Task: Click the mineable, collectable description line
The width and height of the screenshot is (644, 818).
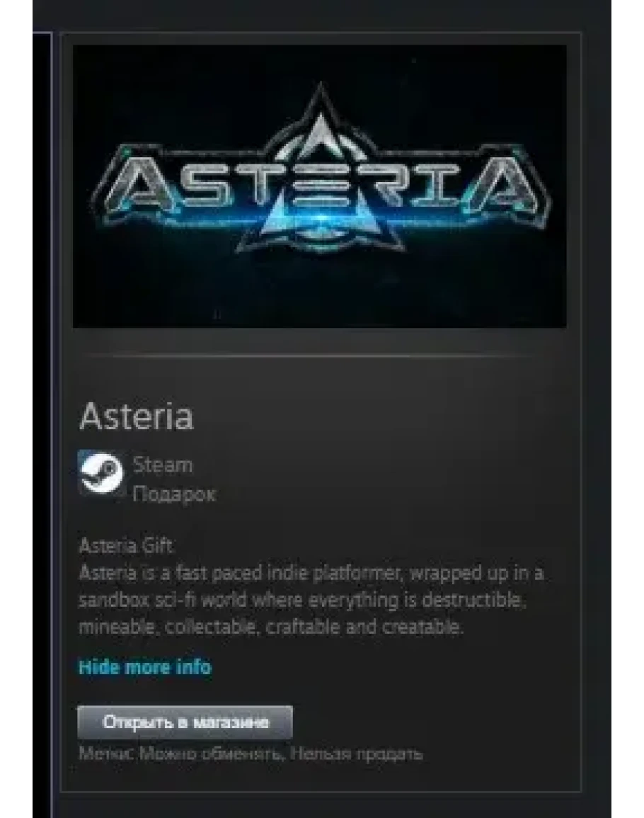Action: [270, 627]
